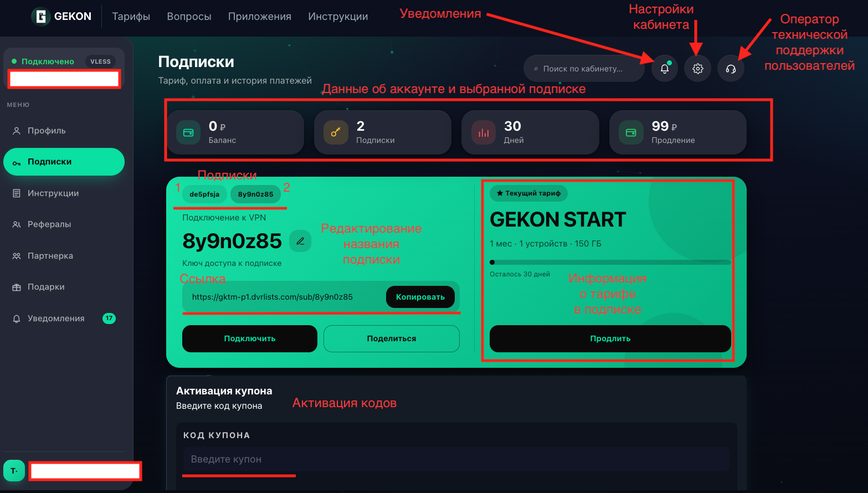Viewport: 868px width, 493px height.
Task: Open Инструкции in sidebar menu
Action: point(64,193)
